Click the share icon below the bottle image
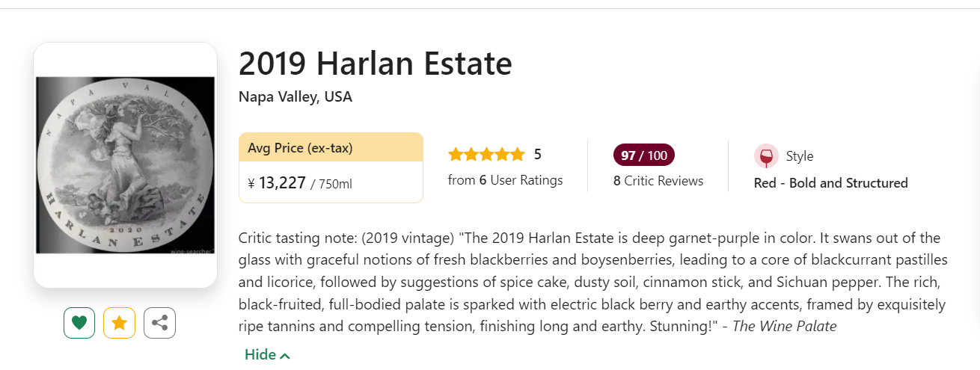This screenshot has width=980, height=370. pos(159,323)
